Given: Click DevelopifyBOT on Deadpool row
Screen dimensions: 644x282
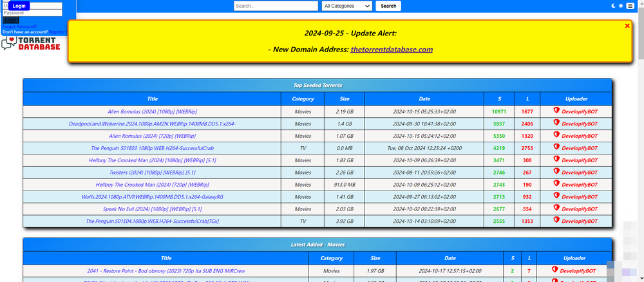Looking at the screenshot, I should [x=580, y=124].
